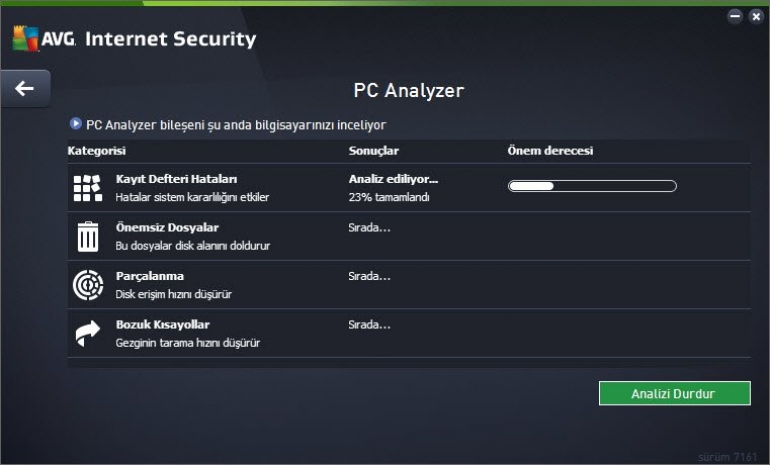Image resolution: width=770 pixels, height=465 pixels.
Task: Click the Parçalanma disk fragmentation icon
Action: point(88,285)
